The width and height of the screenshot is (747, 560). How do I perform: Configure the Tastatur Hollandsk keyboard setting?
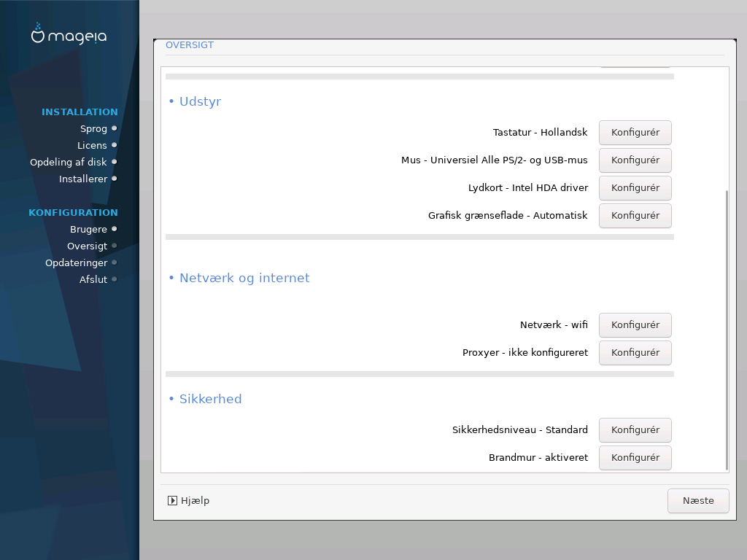tap(635, 133)
